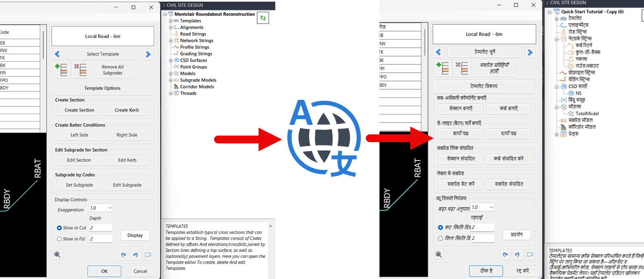Click redo arrow icon in English dialog
This screenshot has width=644, height=279.
tap(123, 255)
